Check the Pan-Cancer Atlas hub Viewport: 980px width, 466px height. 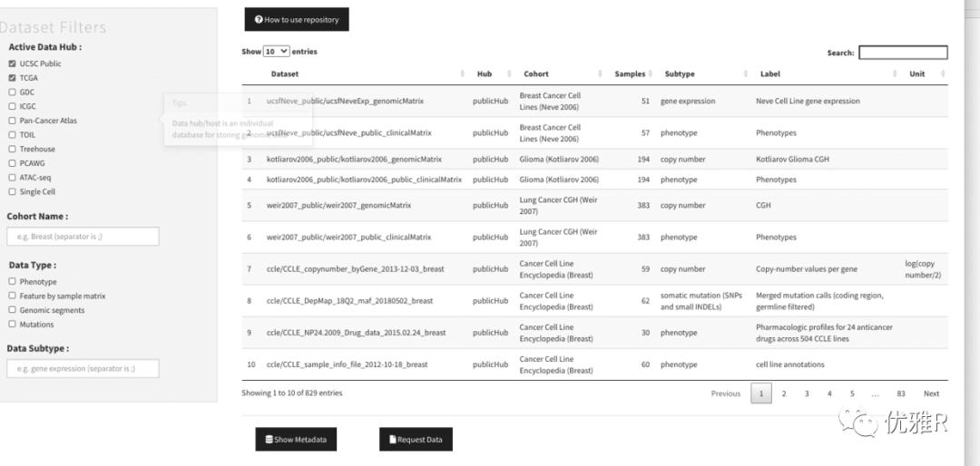click(x=12, y=121)
